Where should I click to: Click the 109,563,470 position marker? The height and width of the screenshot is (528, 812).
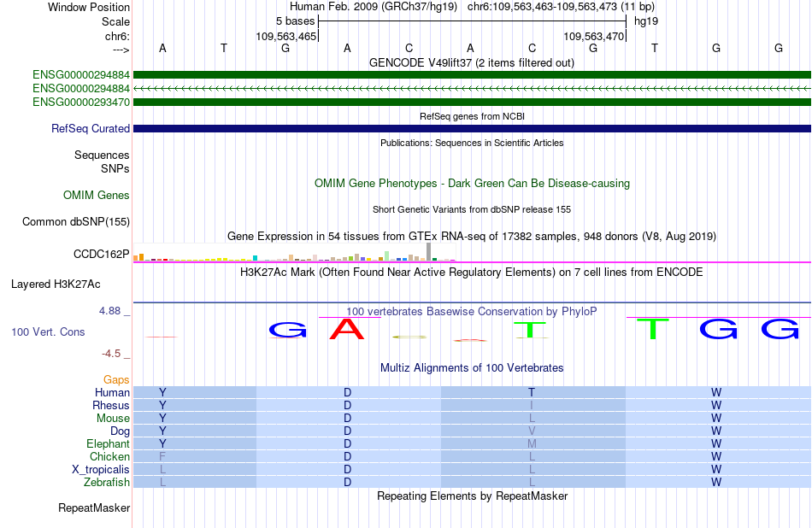(x=593, y=36)
